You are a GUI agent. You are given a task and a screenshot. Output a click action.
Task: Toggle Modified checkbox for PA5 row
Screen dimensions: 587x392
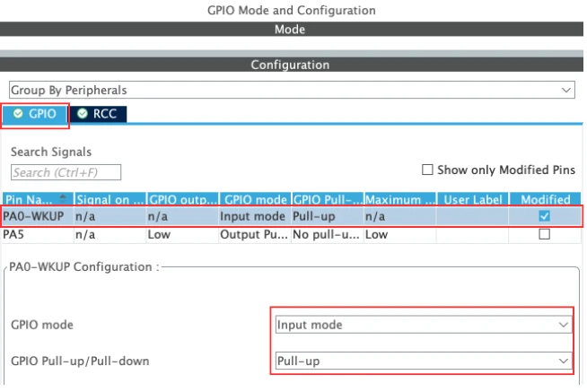coord(544,233)
